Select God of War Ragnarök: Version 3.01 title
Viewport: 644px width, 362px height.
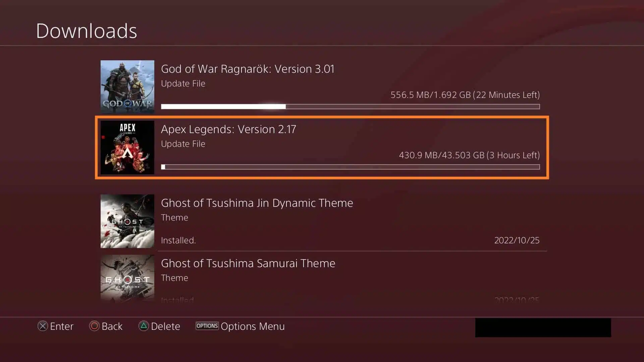point(248,69)
